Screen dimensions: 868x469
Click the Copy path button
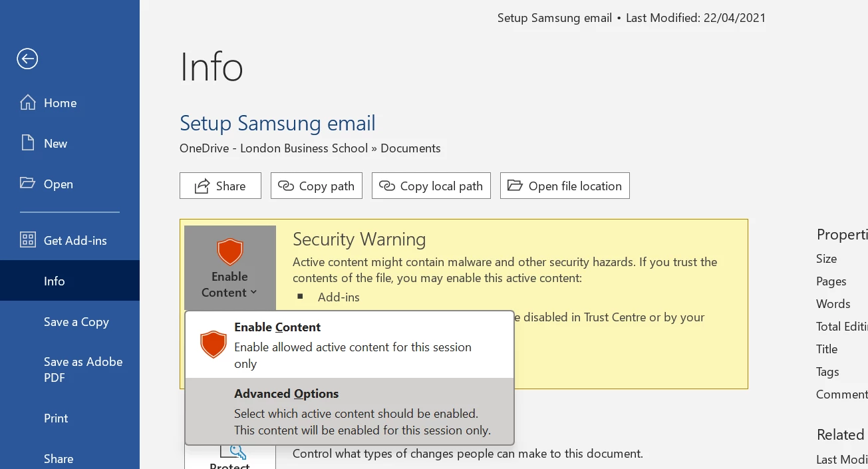(x=317, y=186)
